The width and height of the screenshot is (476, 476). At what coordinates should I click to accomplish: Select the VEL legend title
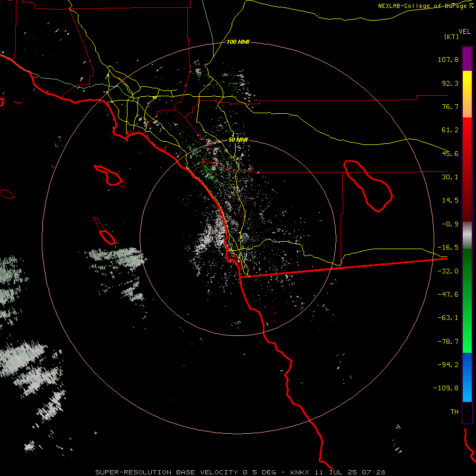(x=464, y=32)
